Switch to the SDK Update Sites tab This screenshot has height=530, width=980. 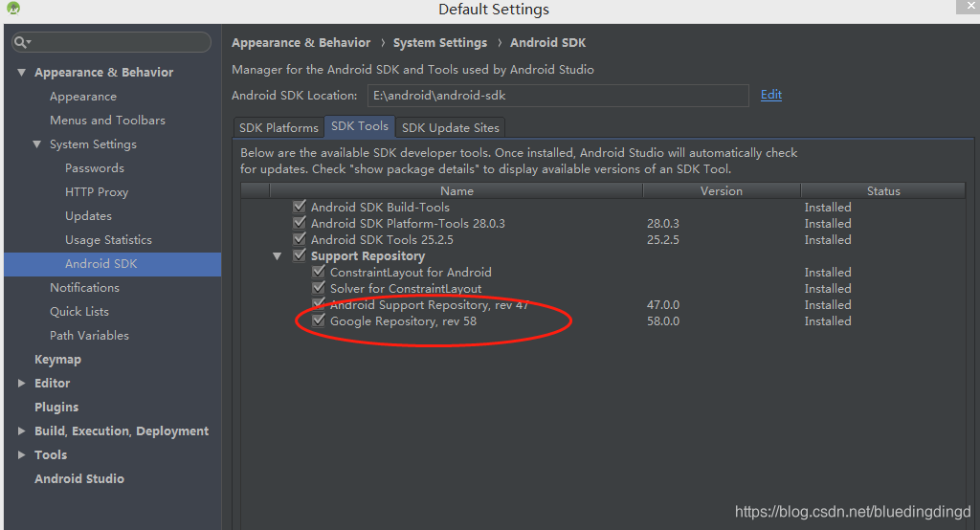(x=450, y=127)
